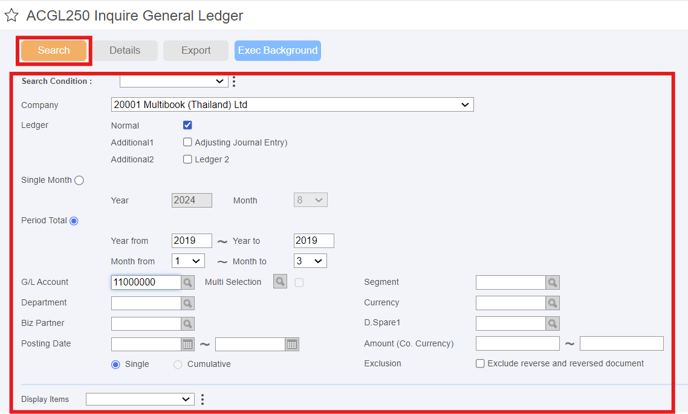Click the Year from field
Image resolution: width=688 pixels, height=414 pixels.
click(x=192, y=240)
